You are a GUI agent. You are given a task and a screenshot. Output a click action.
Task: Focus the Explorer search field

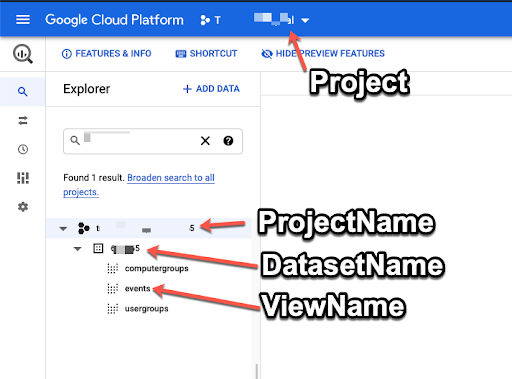point(153,141)
